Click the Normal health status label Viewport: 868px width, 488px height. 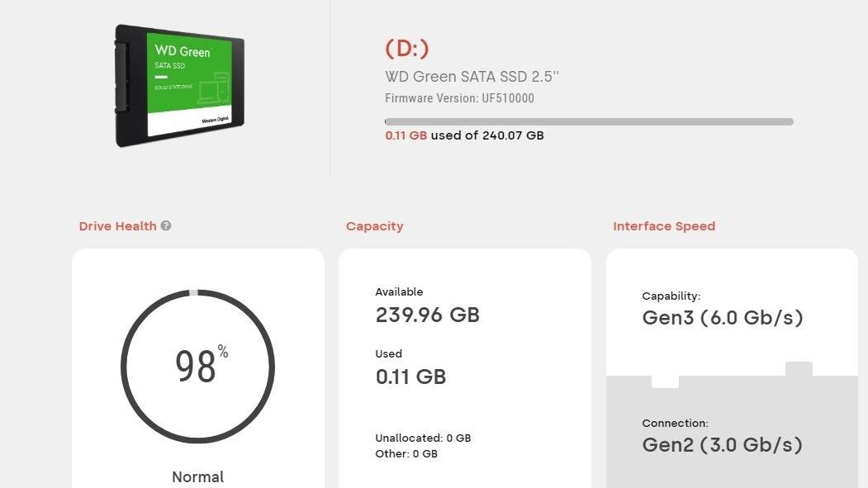(197, 476)
